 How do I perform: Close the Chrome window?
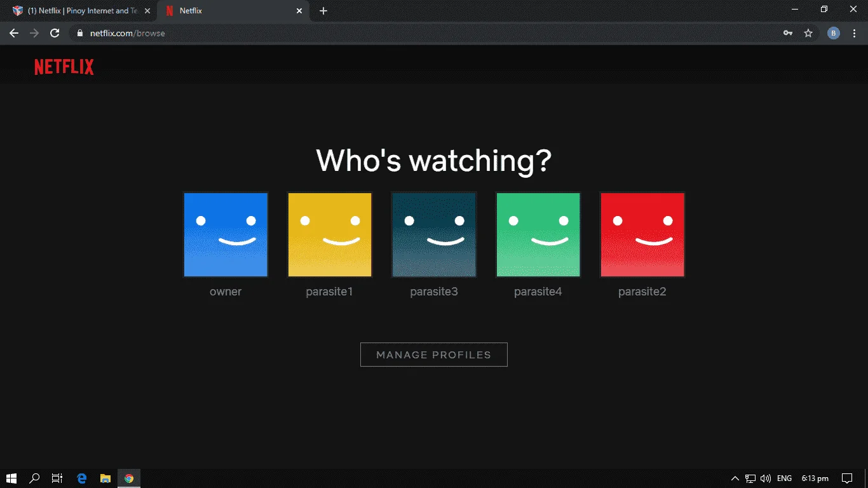coord(853,10)
